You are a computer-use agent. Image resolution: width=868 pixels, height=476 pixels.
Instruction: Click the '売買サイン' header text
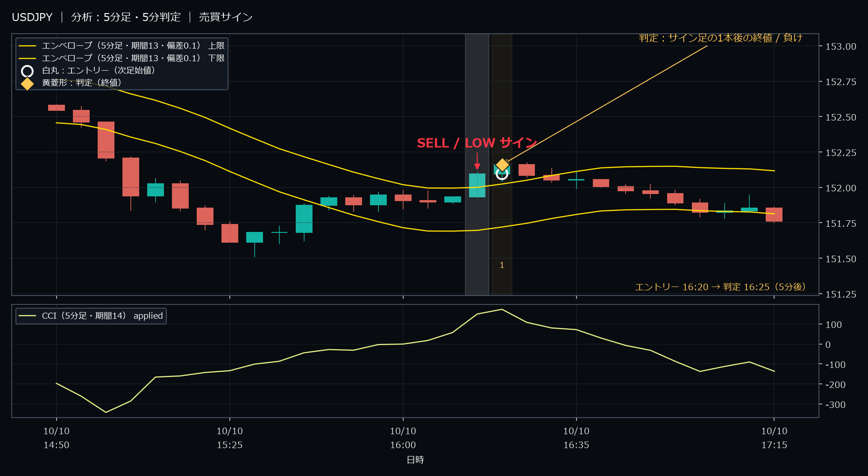click(x=226, y=17)
